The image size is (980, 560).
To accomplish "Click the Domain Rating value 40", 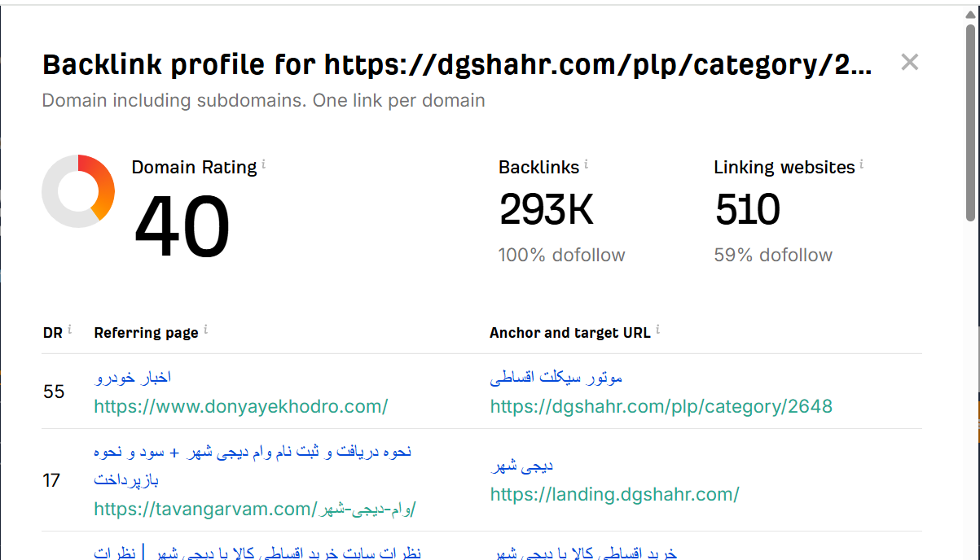I will coord(182,228).
